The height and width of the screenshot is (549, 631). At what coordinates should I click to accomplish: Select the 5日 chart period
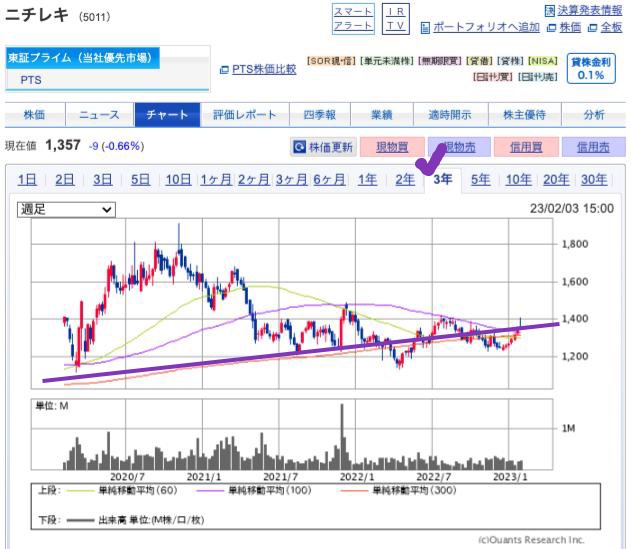140,180
